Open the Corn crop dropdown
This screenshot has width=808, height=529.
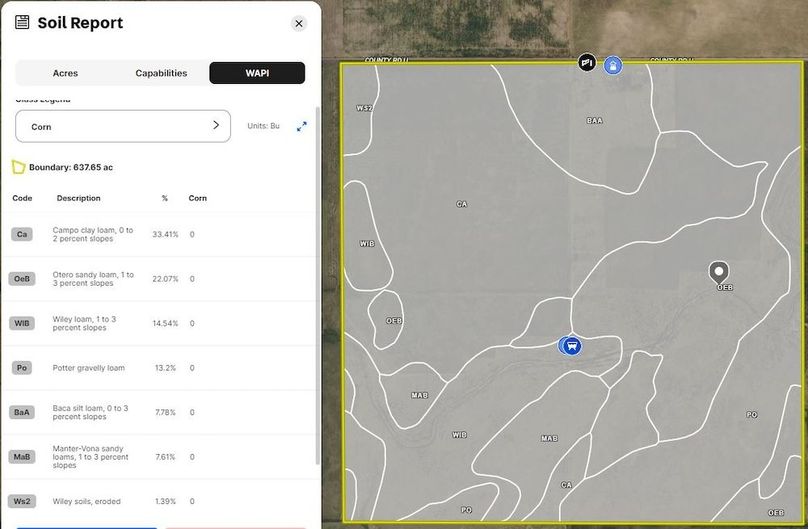[123, 126]
